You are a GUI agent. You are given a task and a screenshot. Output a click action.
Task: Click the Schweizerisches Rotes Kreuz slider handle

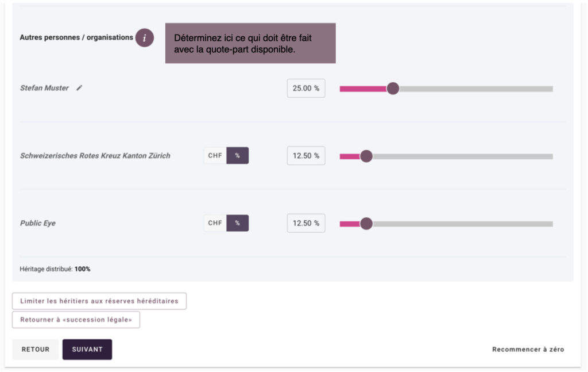[366, 156]
